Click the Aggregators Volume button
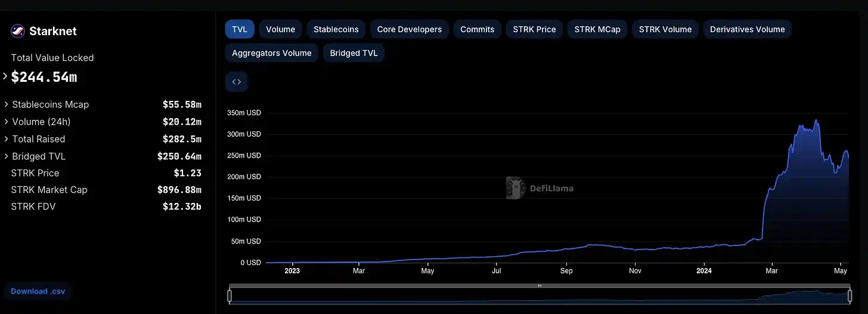 (271, 53)
